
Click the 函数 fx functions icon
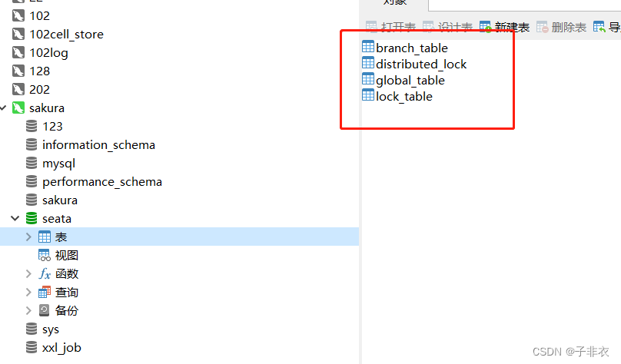tap(45, 273)
